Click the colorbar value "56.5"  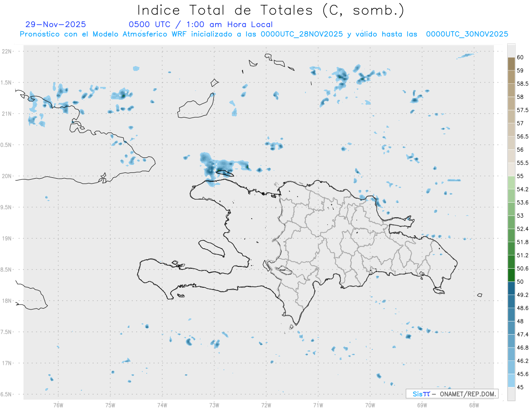[523, 137]
